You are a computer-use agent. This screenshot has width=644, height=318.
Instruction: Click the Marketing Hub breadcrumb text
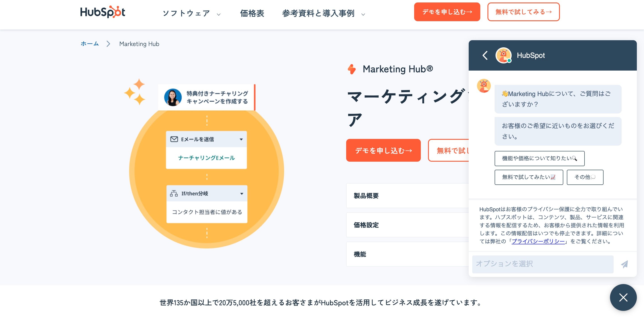click(139, 44)
